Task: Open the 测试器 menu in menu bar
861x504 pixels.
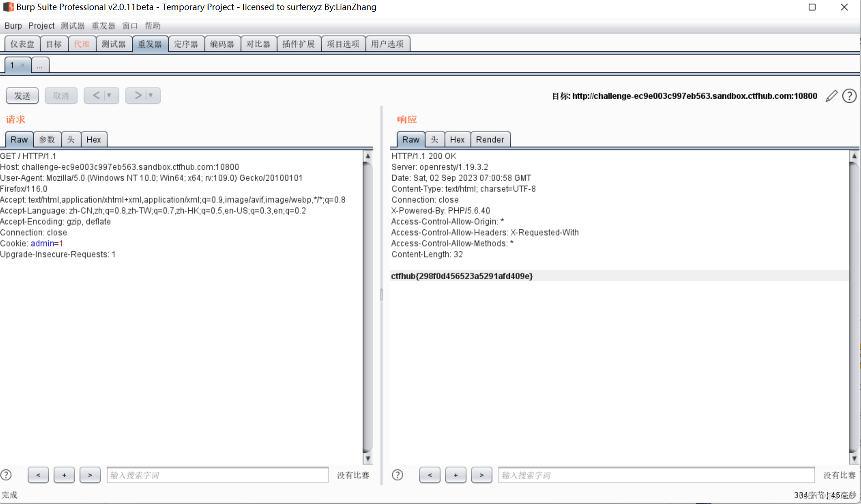Action: click(x=73, y=26)
